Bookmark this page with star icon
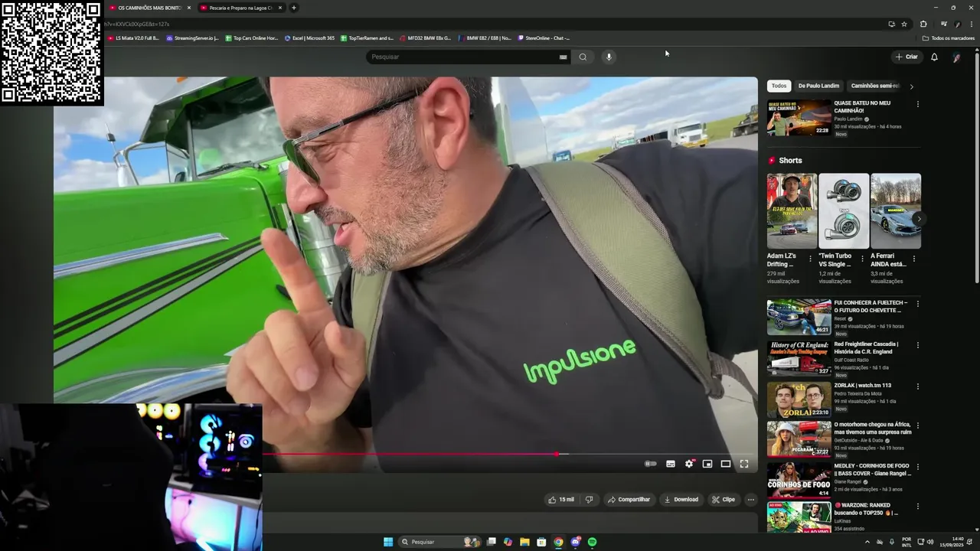 [904, 24]
